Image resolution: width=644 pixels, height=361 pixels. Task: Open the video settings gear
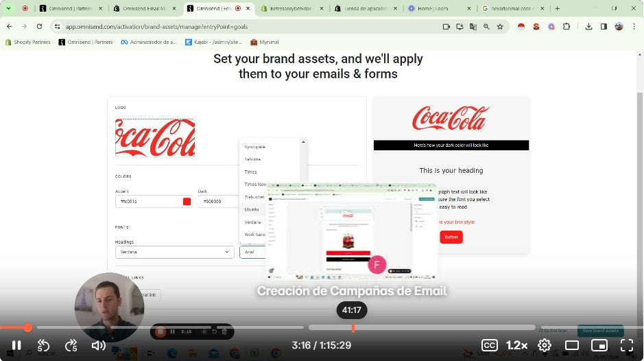pyautogui.click(x=544, y=345)
